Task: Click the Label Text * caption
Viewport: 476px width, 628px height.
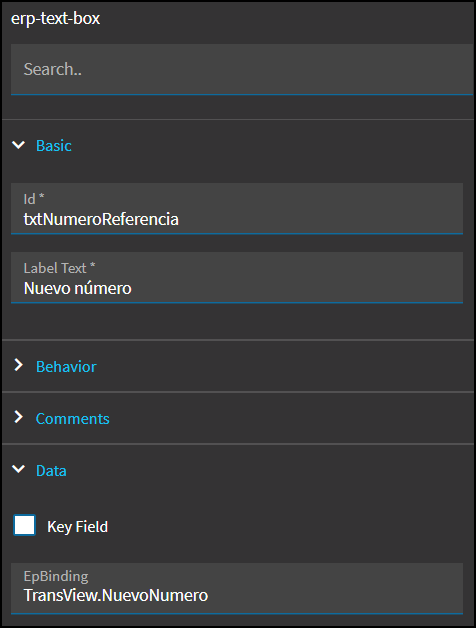Action: tap(59, 268)
